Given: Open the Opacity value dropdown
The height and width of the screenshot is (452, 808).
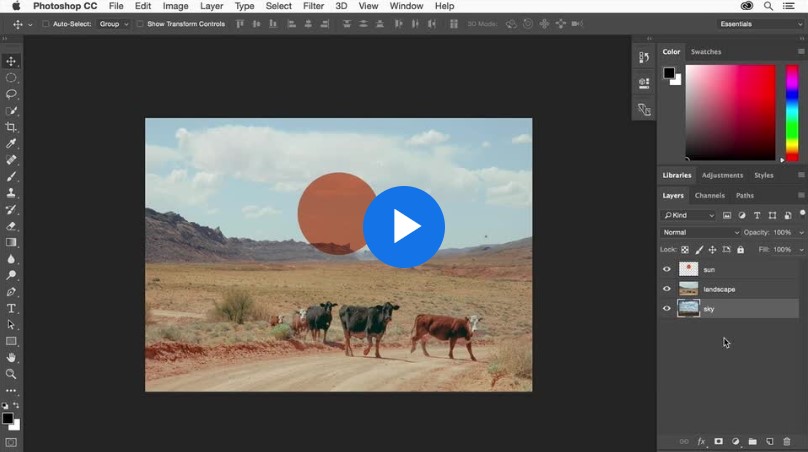Looking at the screenshot, I should click(801, 233).
